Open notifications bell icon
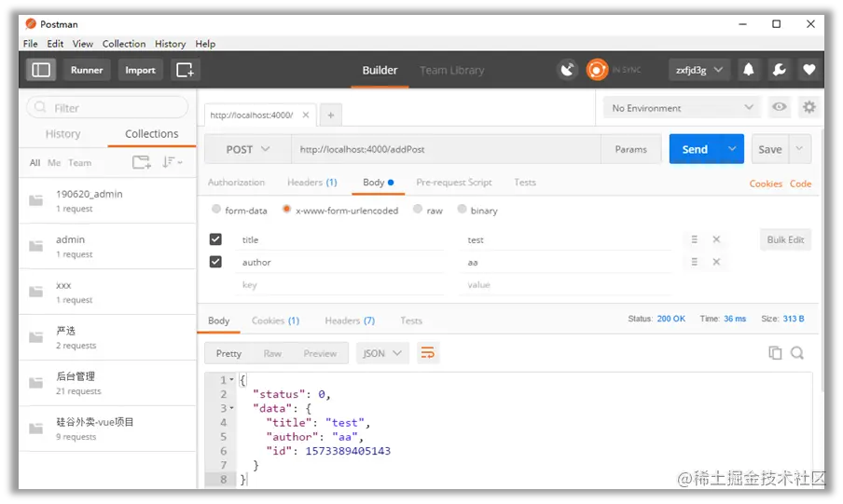Screen dimensions: 843x504 point(749,70)
